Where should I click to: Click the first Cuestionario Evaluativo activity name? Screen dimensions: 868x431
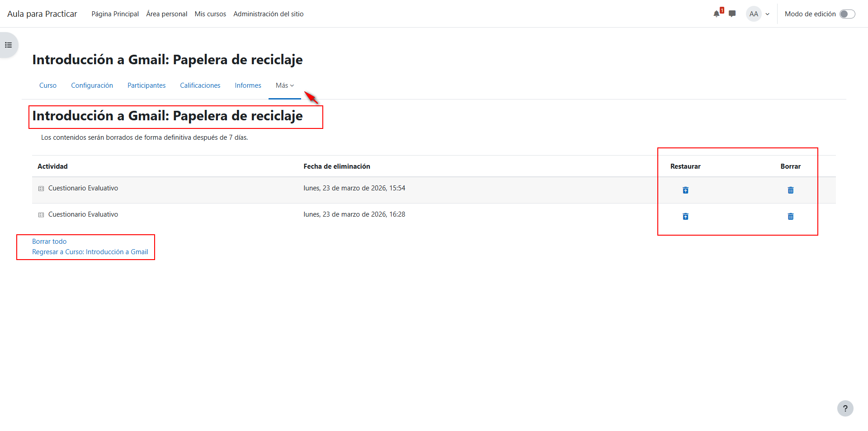click(83, 188)
